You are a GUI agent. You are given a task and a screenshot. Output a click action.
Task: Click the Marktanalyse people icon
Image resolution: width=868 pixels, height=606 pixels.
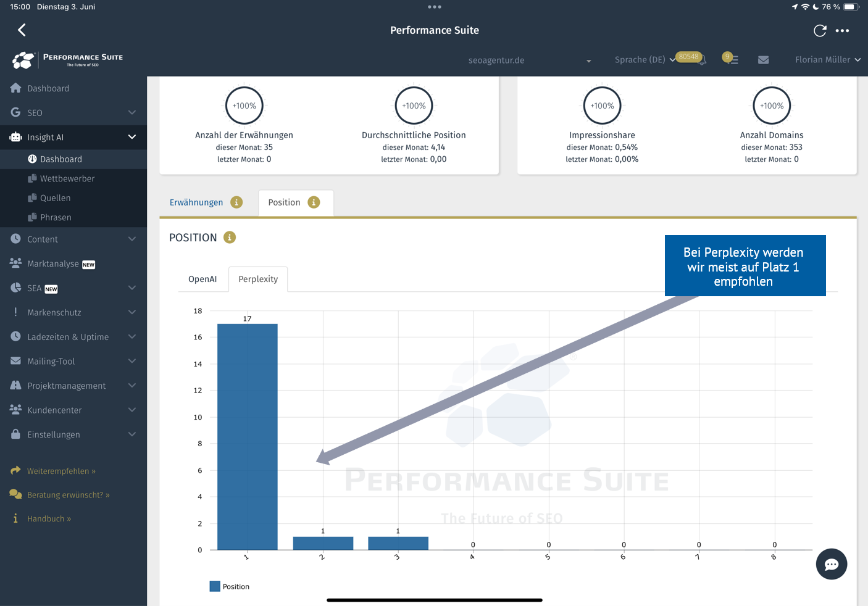pos(16,264)
